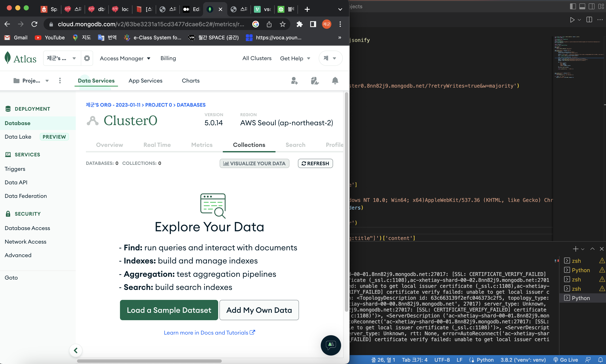Screen dimensions: 606x364
Task: Run Python file with VS Code play icon
Action: pos(572,20)
